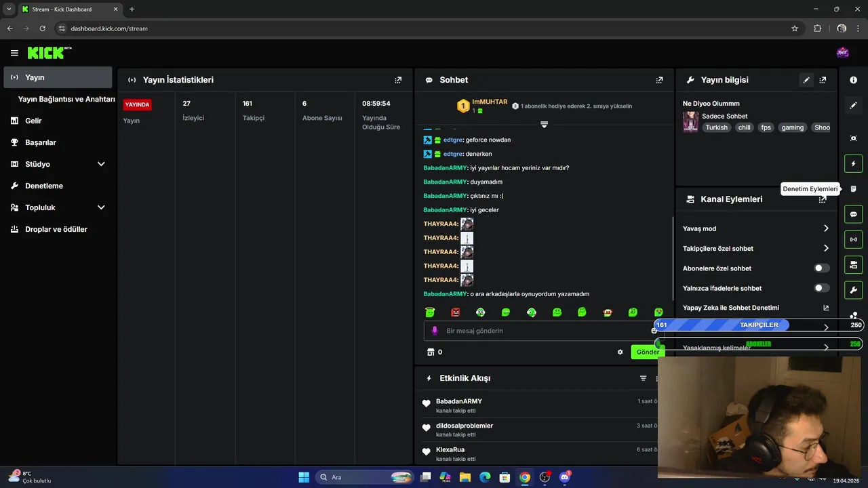868x488 pixels.
Task: Open Discord from the taskbar
Action: 564,477
